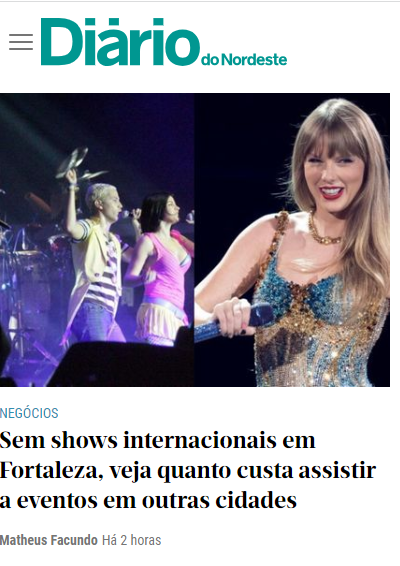Click the left photo of stage performers
Image resolution: width=400 pixels, height=566 pixels.
tap(97, 240)
